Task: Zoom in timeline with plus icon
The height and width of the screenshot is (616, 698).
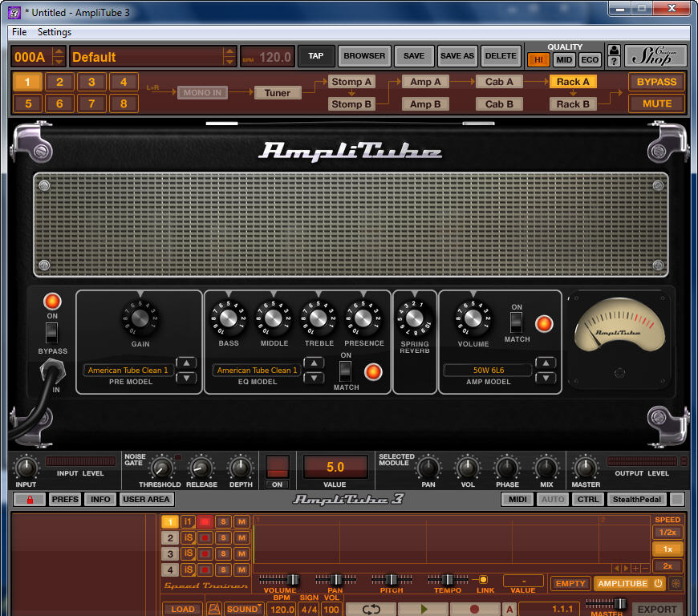Action: (635, 568)
